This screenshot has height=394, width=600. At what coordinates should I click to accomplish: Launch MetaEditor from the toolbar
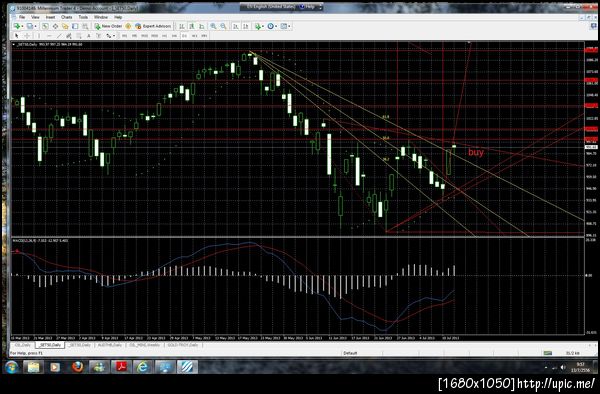128,26
